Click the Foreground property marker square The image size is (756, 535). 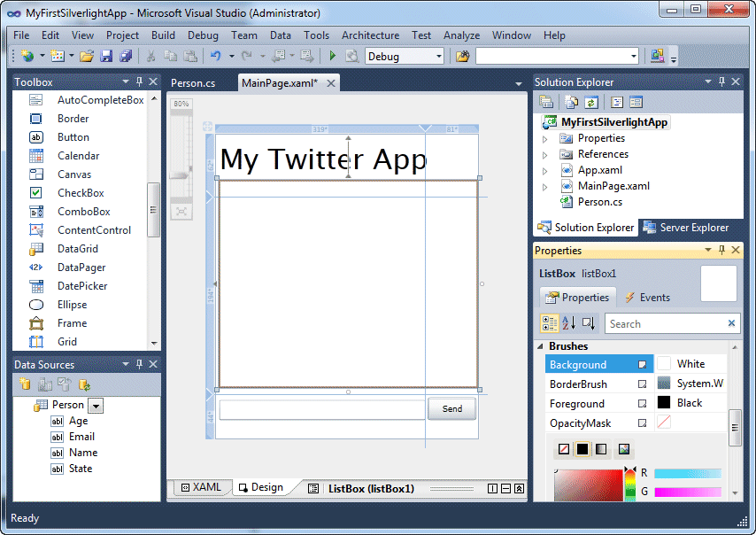[x=642, y=403]
